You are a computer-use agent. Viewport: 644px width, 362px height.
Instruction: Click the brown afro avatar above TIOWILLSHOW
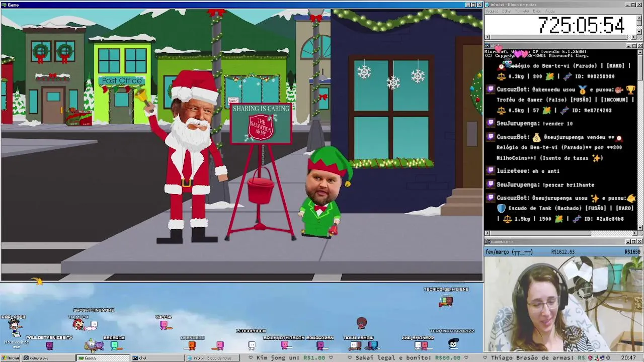[362, 322]
